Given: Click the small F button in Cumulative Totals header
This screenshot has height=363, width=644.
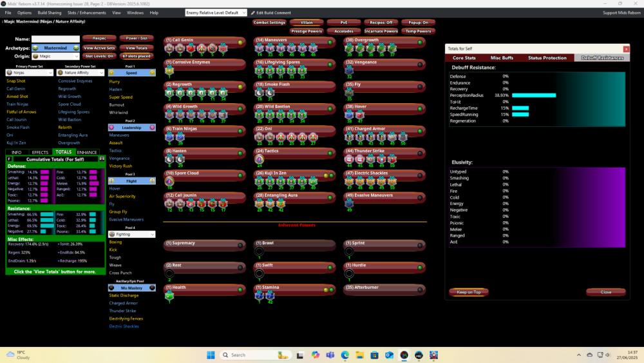Looking at the screenshot, I should pyautogui.click(x=9, y=159).
